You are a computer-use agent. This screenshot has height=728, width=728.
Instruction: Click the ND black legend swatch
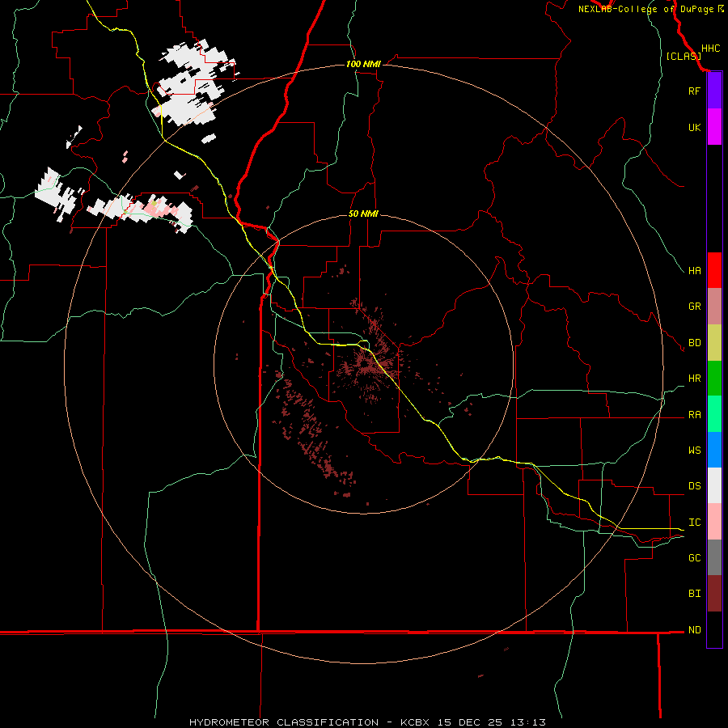(714, 629)
